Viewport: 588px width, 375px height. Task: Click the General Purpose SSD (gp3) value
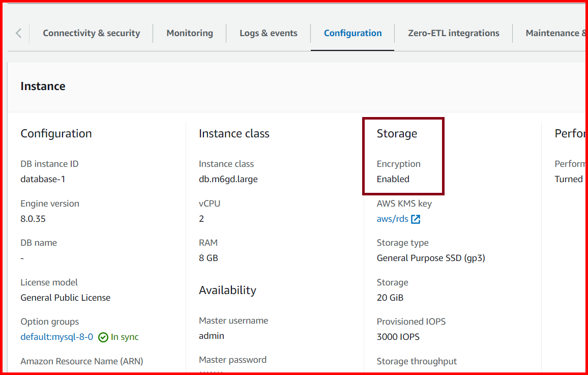[x=431, y=258]
